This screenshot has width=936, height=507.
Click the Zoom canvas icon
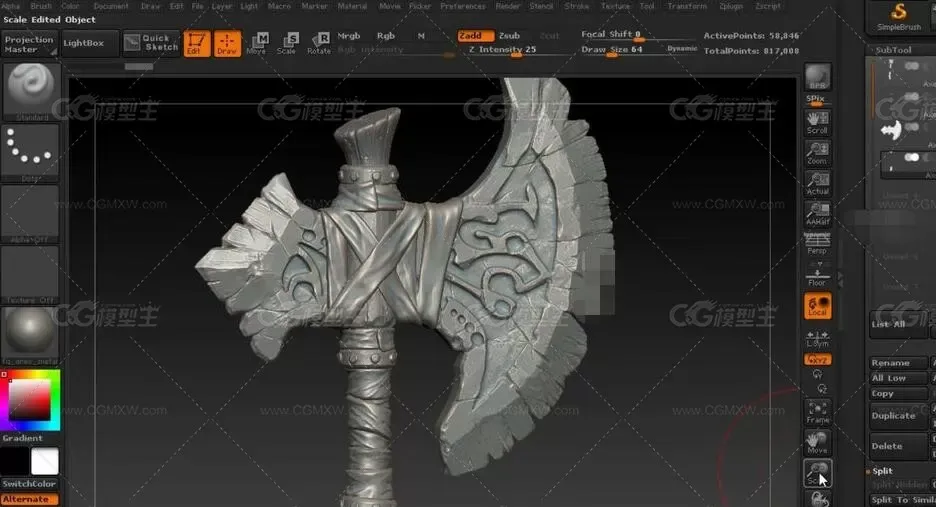point(817,153)
